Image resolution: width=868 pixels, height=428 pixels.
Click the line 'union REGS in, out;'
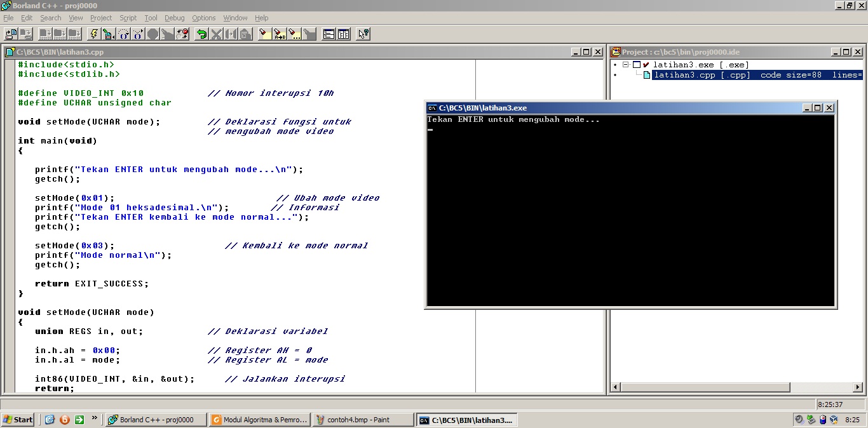(89, 331)
